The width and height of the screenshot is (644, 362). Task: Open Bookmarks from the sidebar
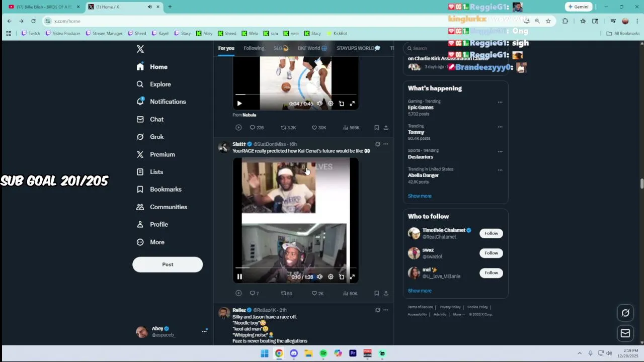pyautogui.click(x=158, y=189)
